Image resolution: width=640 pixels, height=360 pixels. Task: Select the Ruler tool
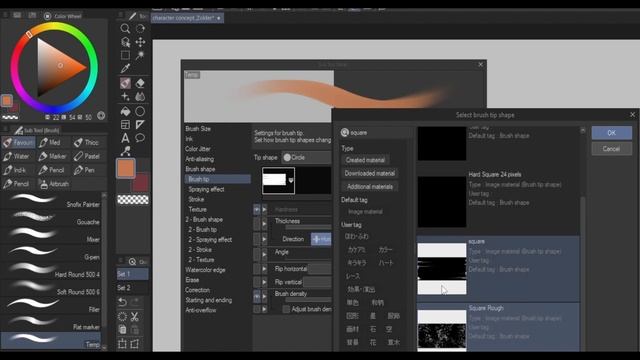tap(140, 124)
